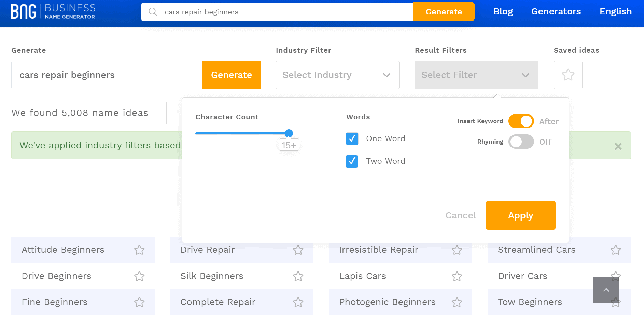Screen dimensions: 644x319
Task: Open saved ideas star box
Action: pos(568,75)
